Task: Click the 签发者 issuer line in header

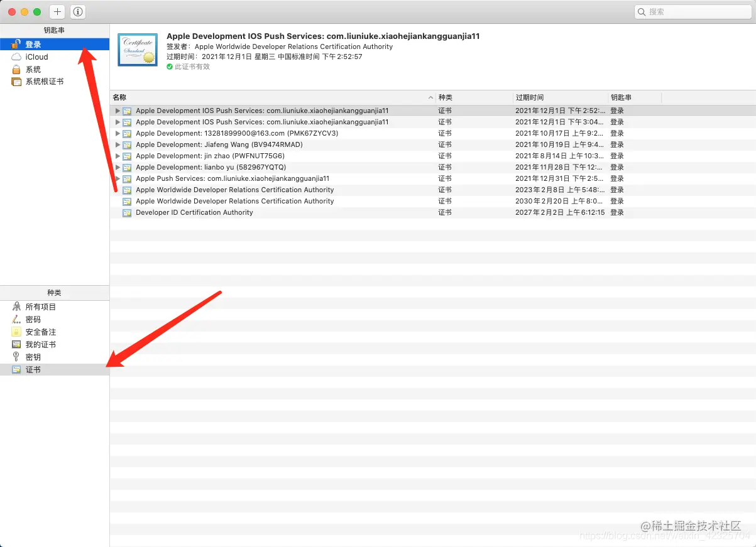Action: point(280,46)
